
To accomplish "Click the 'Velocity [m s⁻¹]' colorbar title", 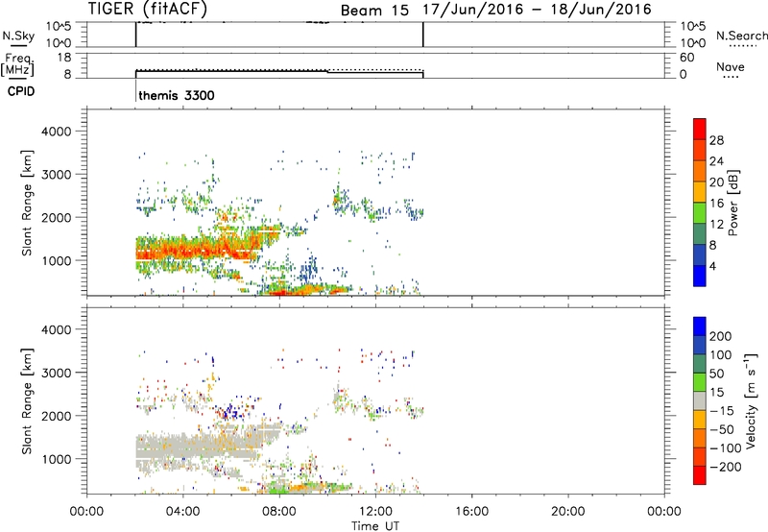I will click(x=750, y=400).
